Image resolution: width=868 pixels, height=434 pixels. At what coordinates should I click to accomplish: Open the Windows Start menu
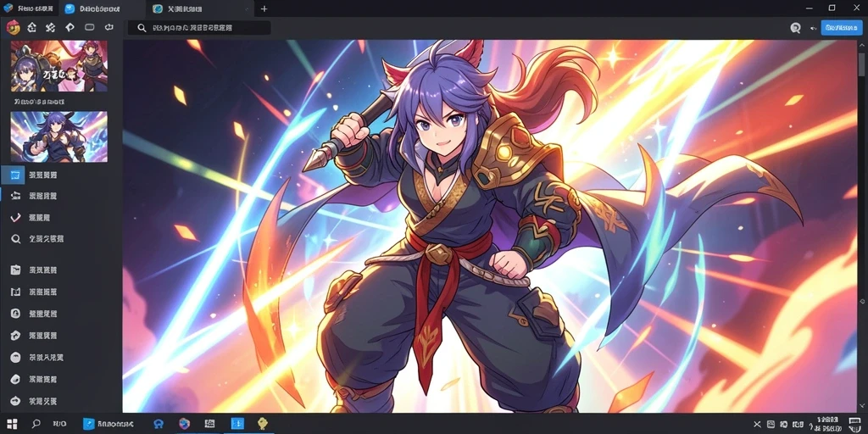coord(12,424)
